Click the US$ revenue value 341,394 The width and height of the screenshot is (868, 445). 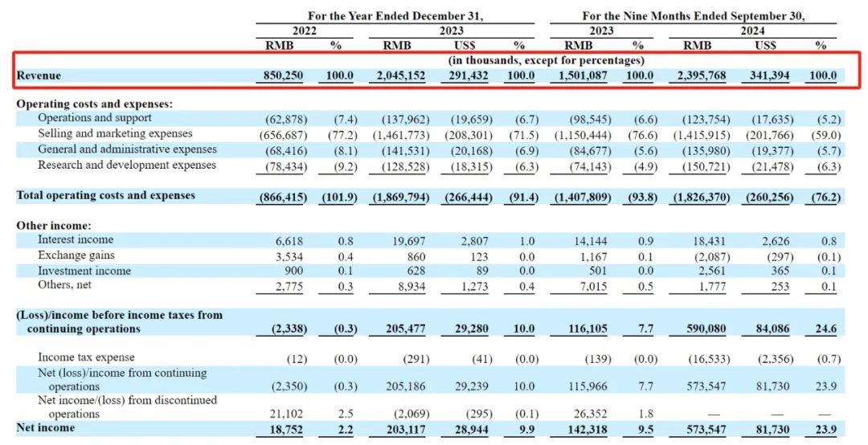tap(768, 76)
